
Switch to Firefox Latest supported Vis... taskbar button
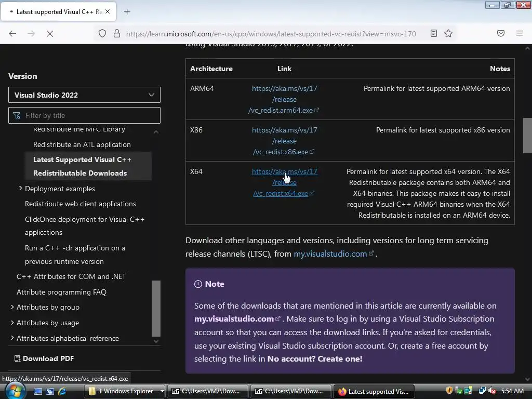pos(374,391)
